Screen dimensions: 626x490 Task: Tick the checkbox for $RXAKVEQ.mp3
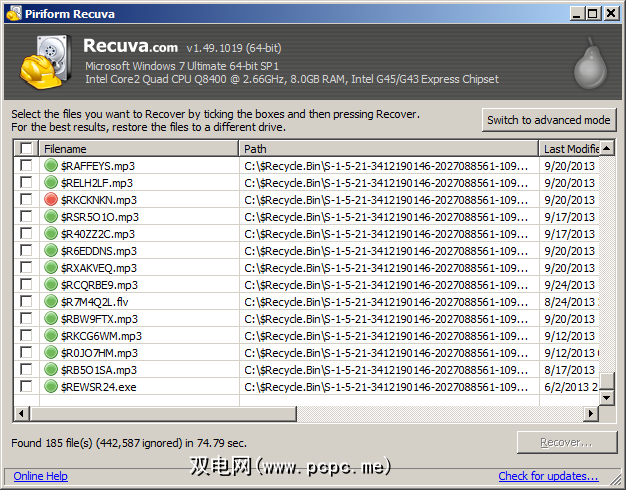click(26, 267)
